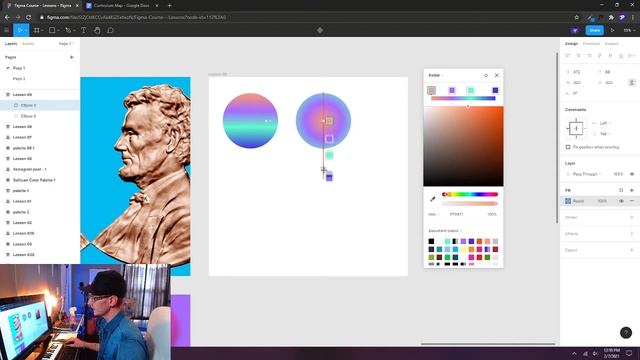Select Page 1 in pages list
The image size is (640, 360).
pos(19,68)
